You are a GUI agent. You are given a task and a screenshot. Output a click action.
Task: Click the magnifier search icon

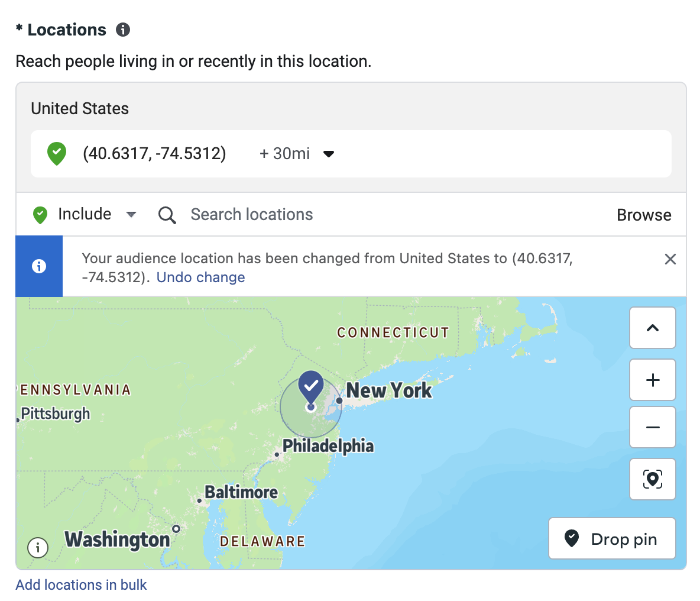[167, 215]
